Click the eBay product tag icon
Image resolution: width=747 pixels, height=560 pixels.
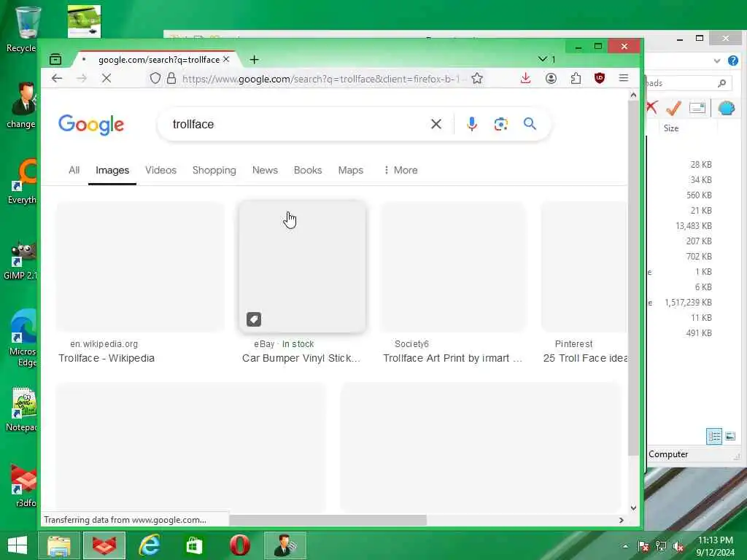(x=254, y=319)
